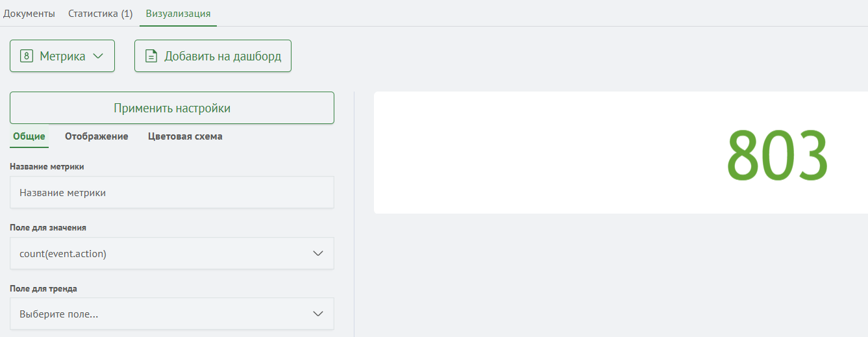The width and height of the screenshot is (868, 337).
Task: Go to the Общие settings tab
Action: click(x=29, y=136)
